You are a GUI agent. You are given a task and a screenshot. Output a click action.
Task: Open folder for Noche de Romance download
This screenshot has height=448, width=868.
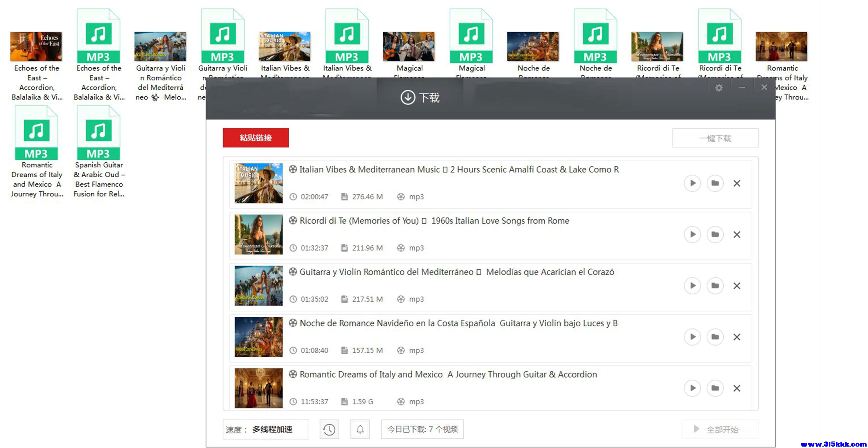point(715,337)
